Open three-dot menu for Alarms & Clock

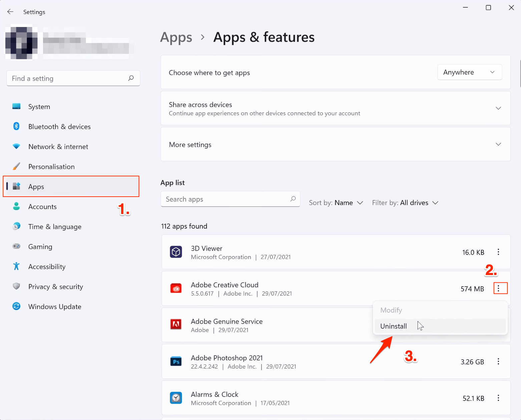498,398
